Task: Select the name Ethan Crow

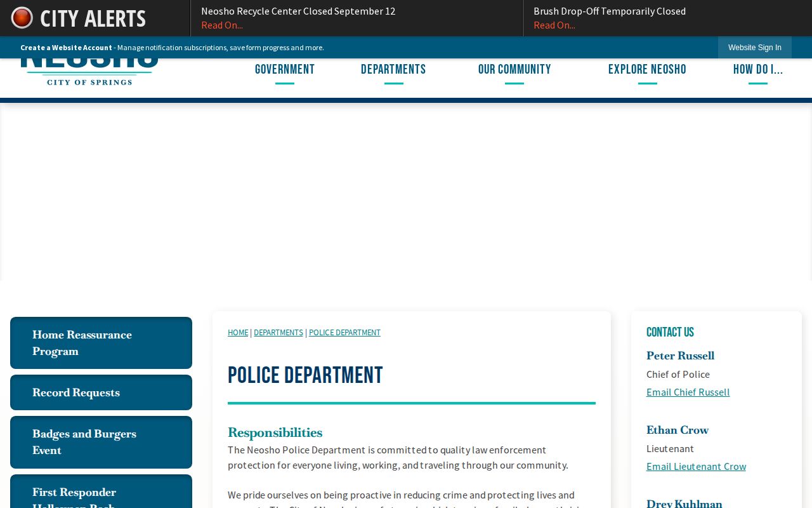Action: [678, 430]
